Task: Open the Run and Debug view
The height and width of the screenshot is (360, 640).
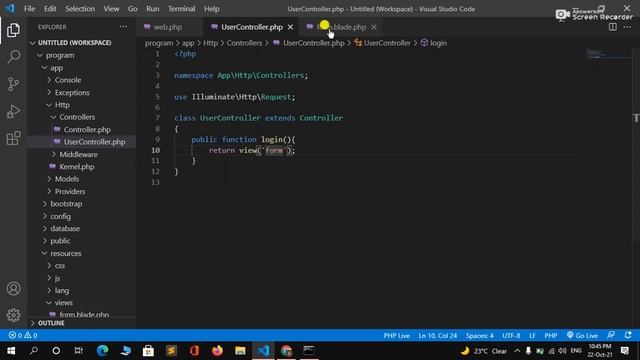Action: coord(13,111)
